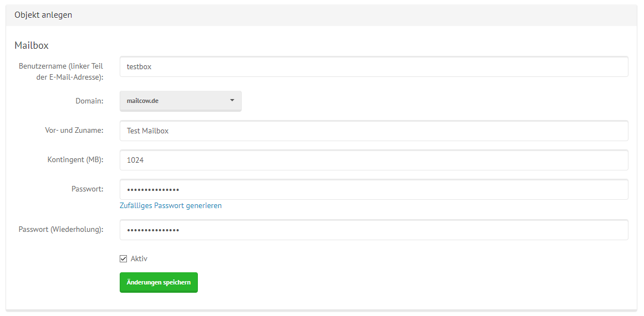644x316 pixels.
Task: Uncheck the Aktiv checkbox
Action: (124, 258)
